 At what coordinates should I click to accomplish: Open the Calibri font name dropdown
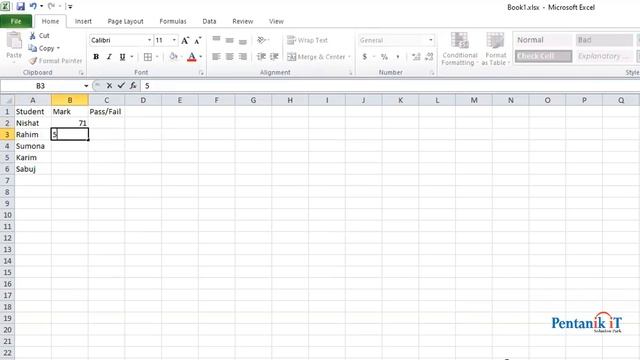click(x=149, y=40)
